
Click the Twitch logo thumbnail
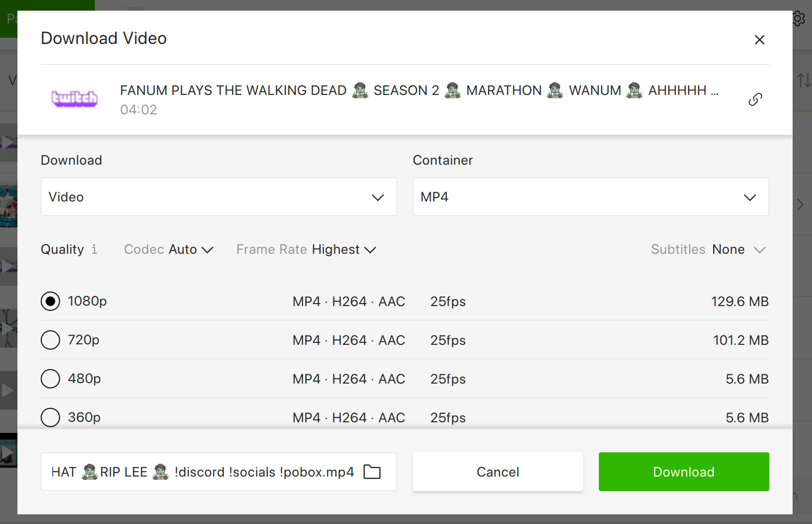(x=75, y=99)
